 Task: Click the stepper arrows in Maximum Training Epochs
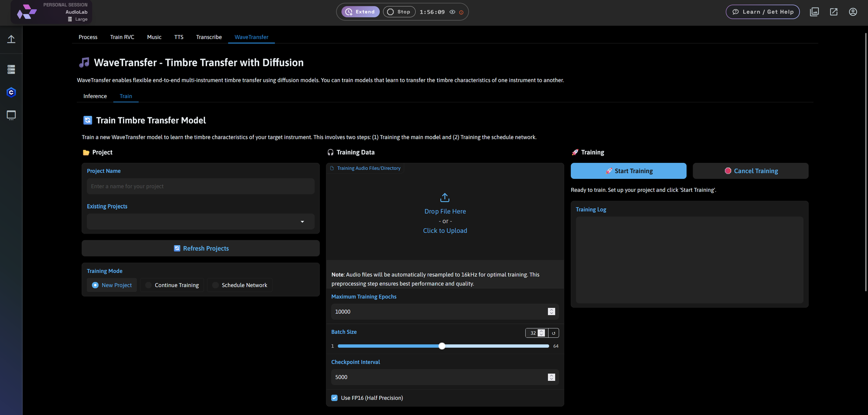tap(551, 312)
